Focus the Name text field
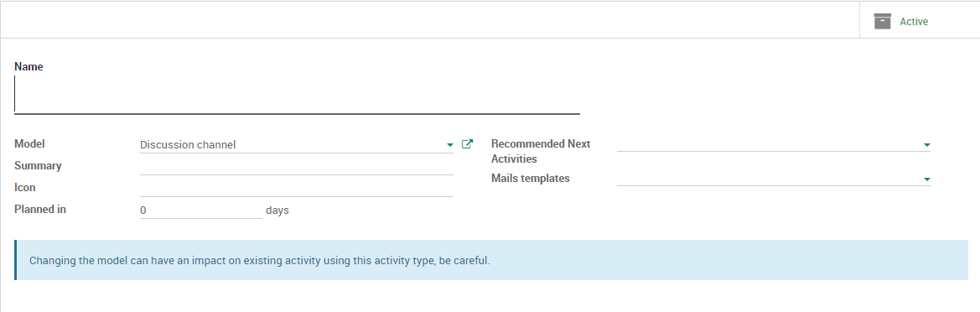The height and width of the screenshot is (312, 980). pos(297,95)
